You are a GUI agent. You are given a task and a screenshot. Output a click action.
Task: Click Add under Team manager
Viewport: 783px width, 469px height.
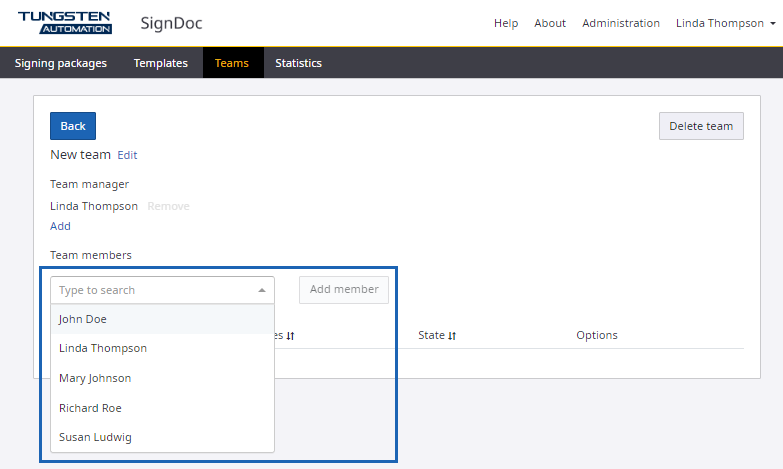(60, 226)
